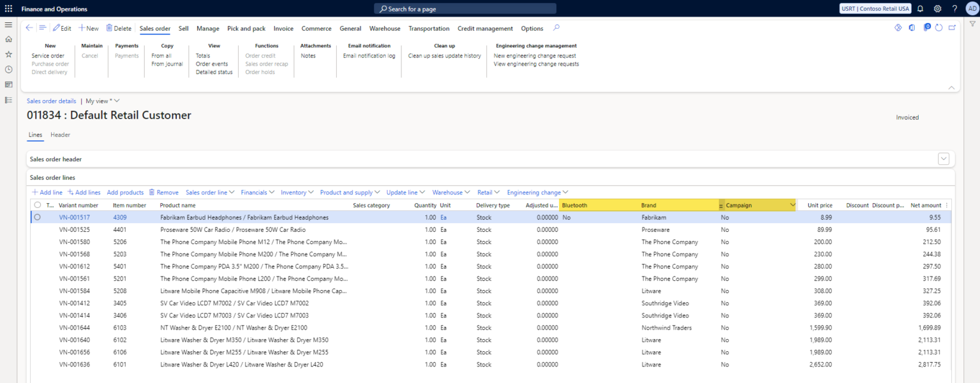Click the Sales order details link

[51, 101]
